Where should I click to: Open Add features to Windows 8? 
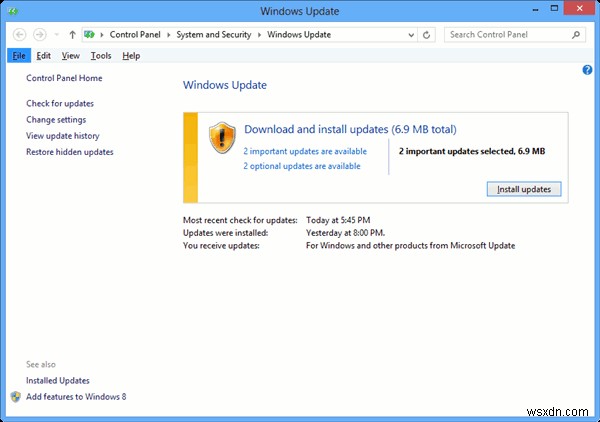(76, 397)
